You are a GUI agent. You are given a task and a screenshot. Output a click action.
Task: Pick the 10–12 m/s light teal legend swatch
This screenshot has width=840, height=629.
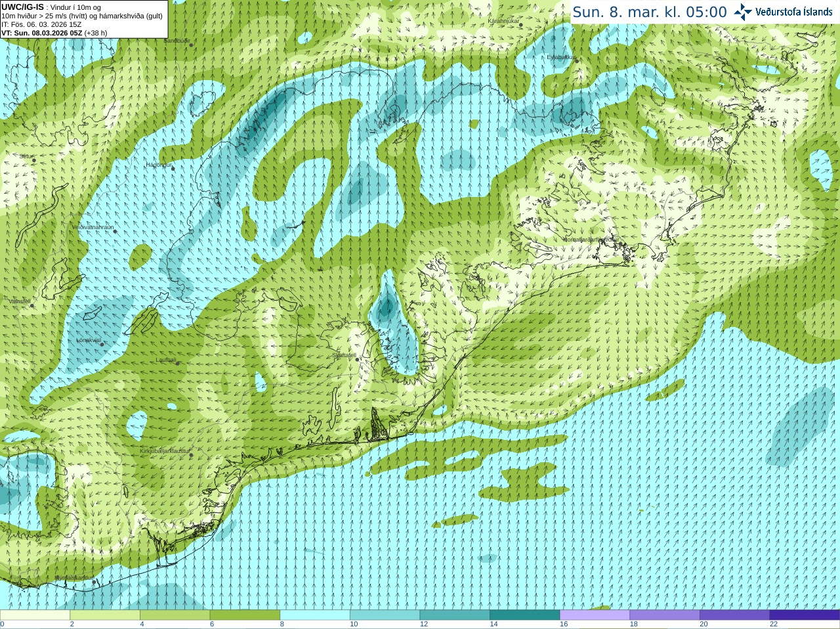pyautogui.click(x=385, y=615)
